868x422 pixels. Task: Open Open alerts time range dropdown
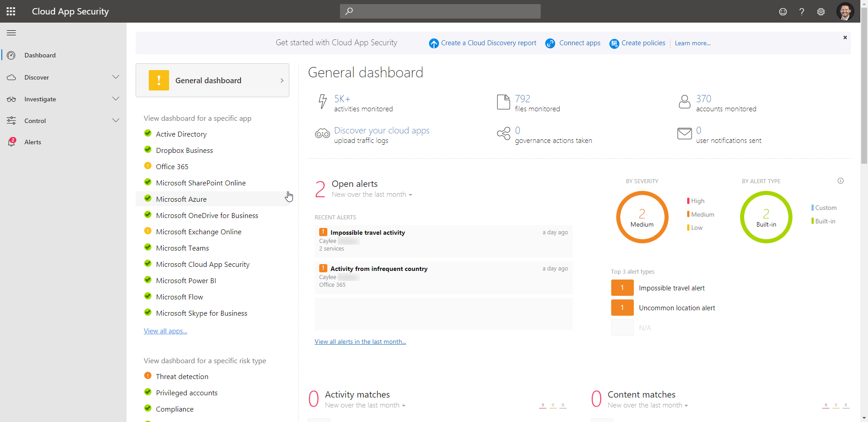click(372, 194)
